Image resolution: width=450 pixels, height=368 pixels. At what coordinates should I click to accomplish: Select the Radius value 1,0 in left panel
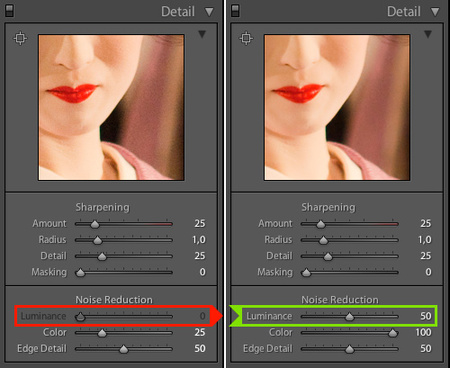click(x=199, y=240)
